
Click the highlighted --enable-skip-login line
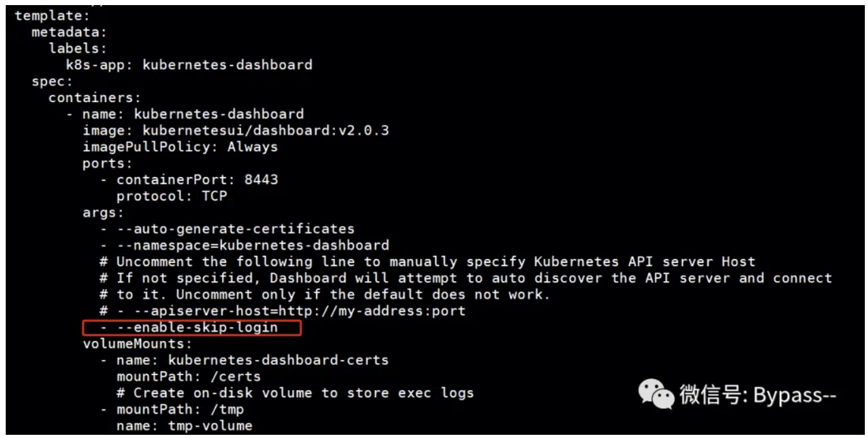192,328
